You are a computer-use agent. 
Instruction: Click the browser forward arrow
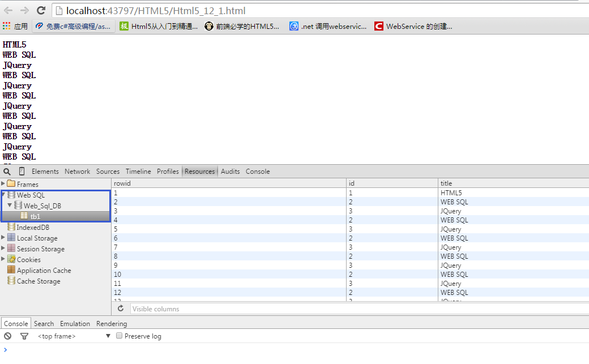(x=24, y=11)
